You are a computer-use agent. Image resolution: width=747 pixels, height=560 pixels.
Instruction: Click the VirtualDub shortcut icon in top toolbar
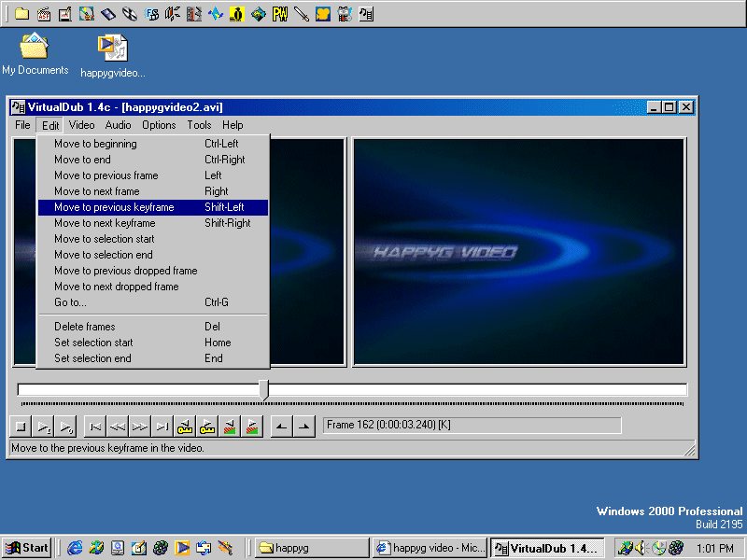click(366, 14)
